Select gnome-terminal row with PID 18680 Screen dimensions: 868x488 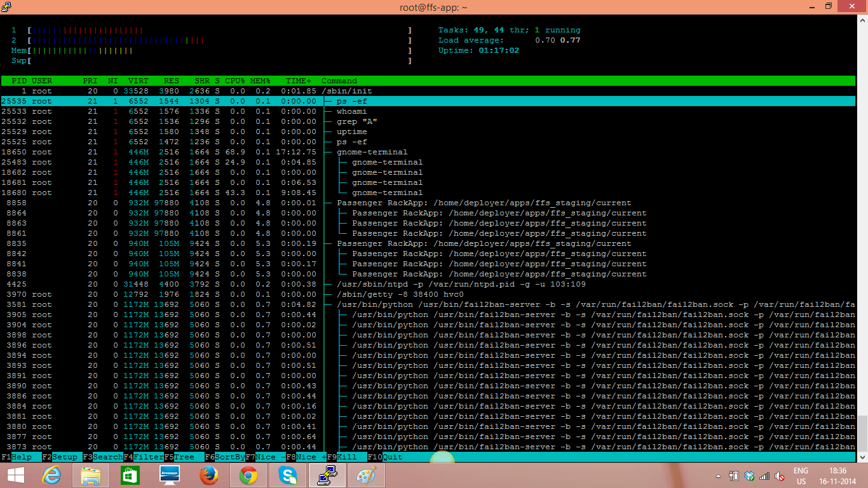(x=428, y=193)
